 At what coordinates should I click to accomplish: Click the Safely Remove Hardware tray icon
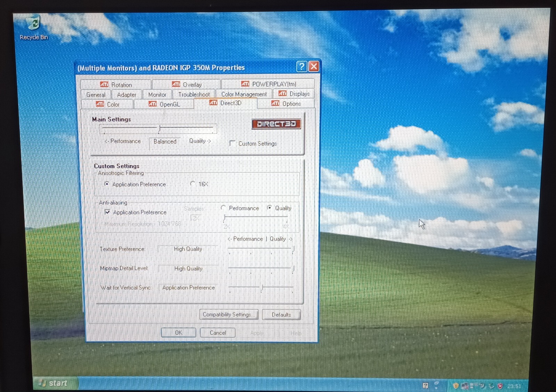click(491, 385)
